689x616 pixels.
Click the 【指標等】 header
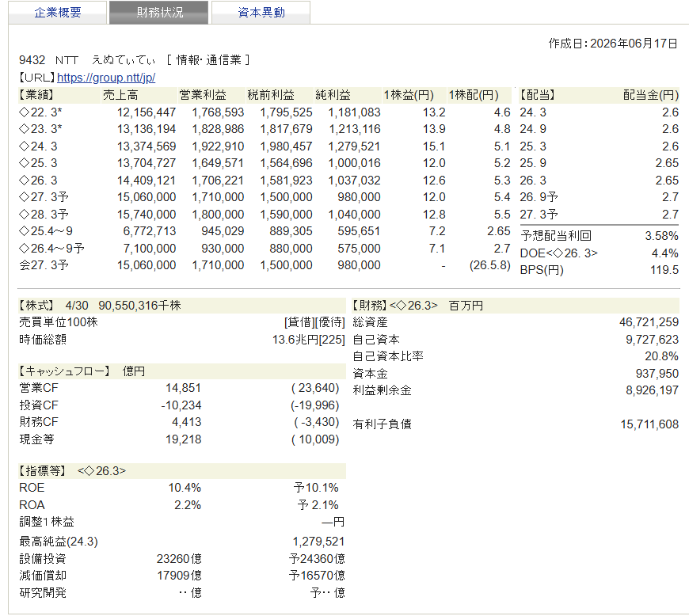pyautogui.click(x=42, y=471)
